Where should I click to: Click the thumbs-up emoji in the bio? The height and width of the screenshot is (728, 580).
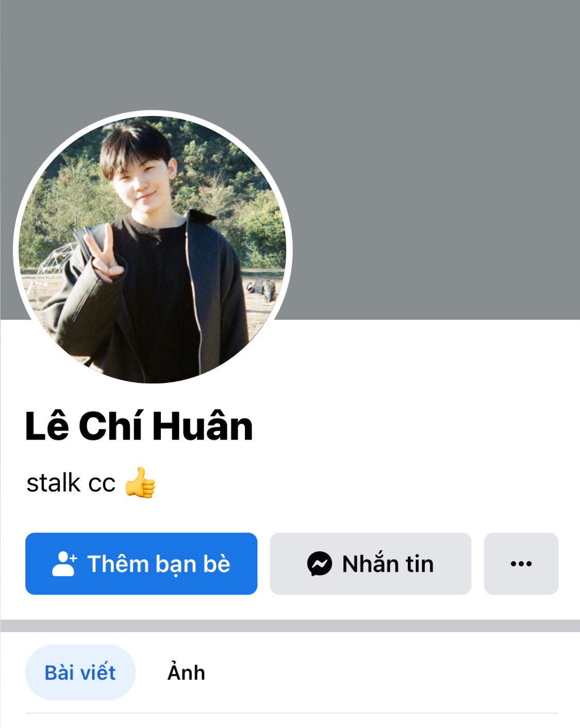pos(140,483)
